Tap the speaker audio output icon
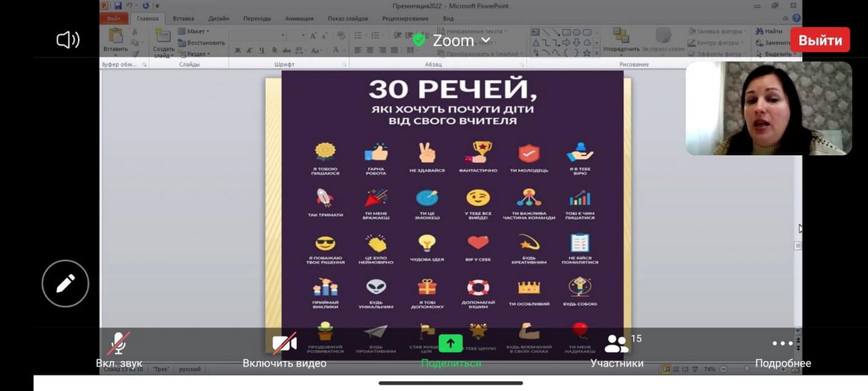The width and height of the screenshot is (868, 391). tap(68, 40)
